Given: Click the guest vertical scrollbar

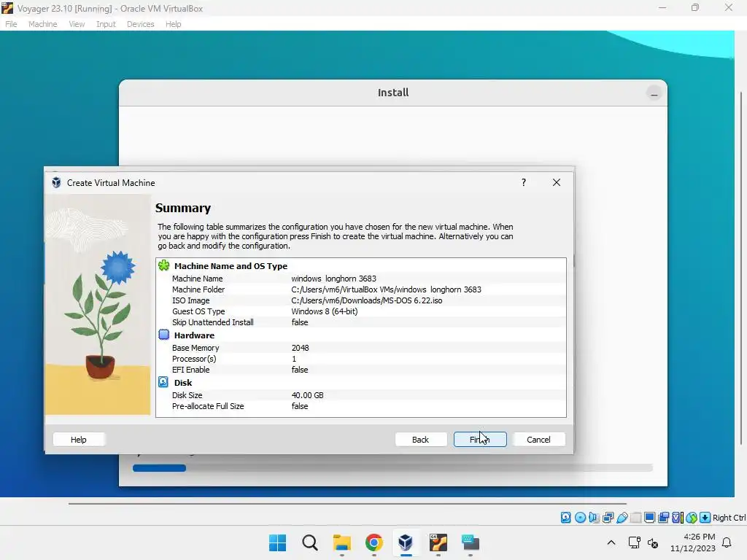Looking at the screenshot, I should [x=741, y=267].
